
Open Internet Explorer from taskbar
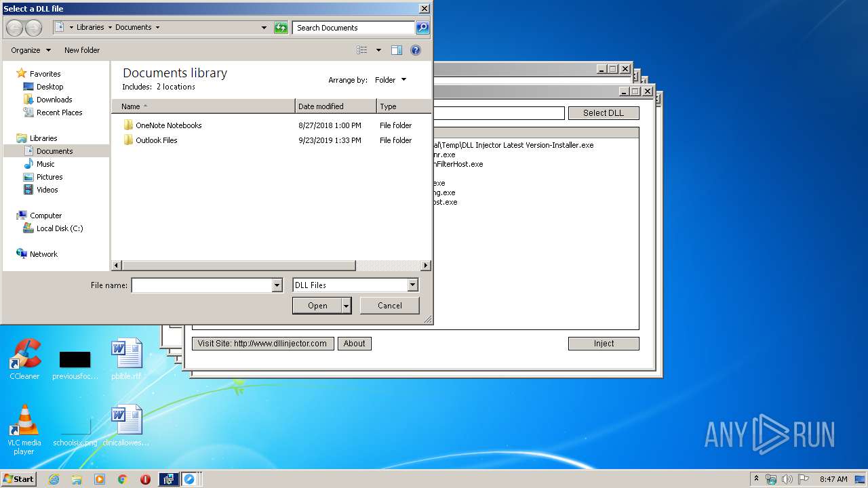[x=54, y=479]
